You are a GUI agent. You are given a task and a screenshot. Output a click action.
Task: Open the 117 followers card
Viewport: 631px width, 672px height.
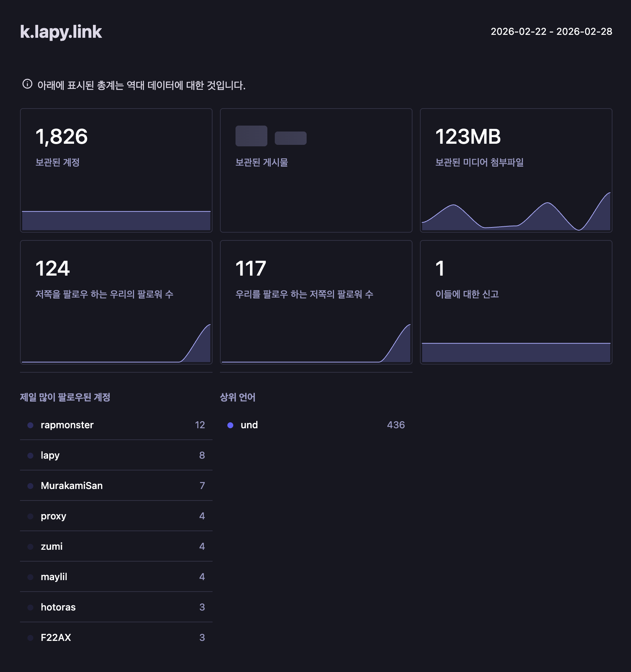316,302
